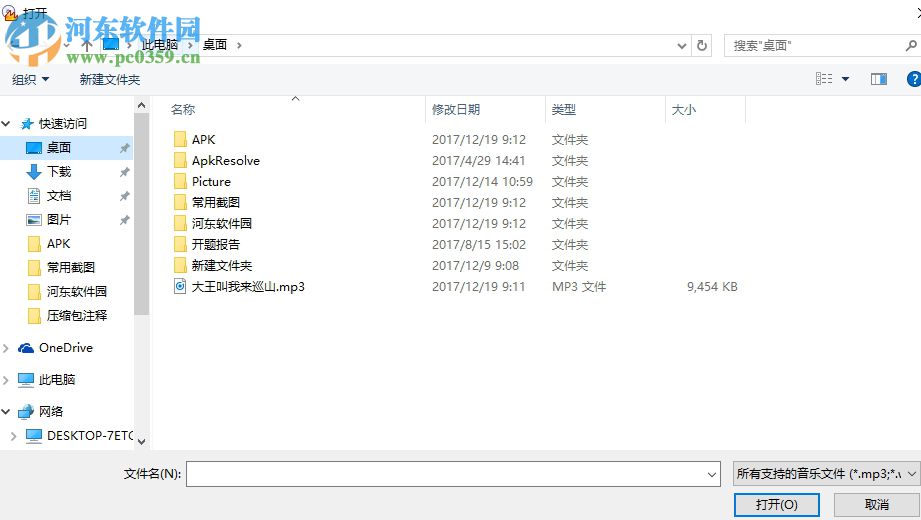Image resolution: width=921 pixels, height=520 pixels.
Task: Toggle the preview pane icon
Action: coord(879,79)
